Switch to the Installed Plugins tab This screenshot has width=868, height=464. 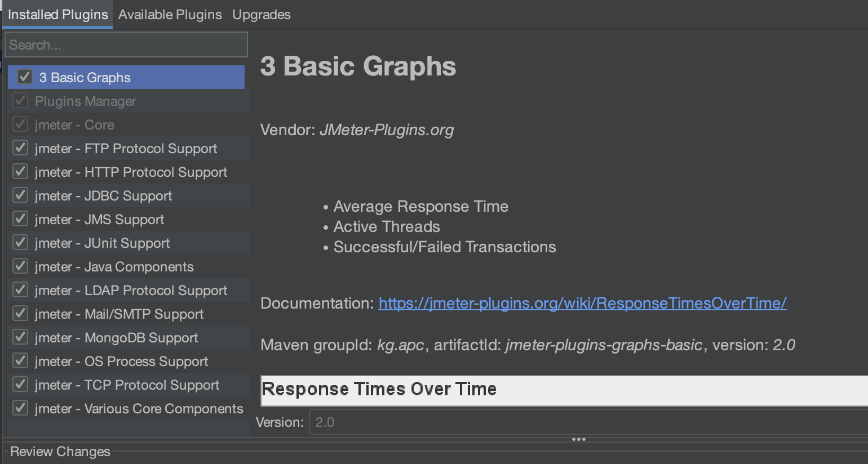click(x=57, y=15)
